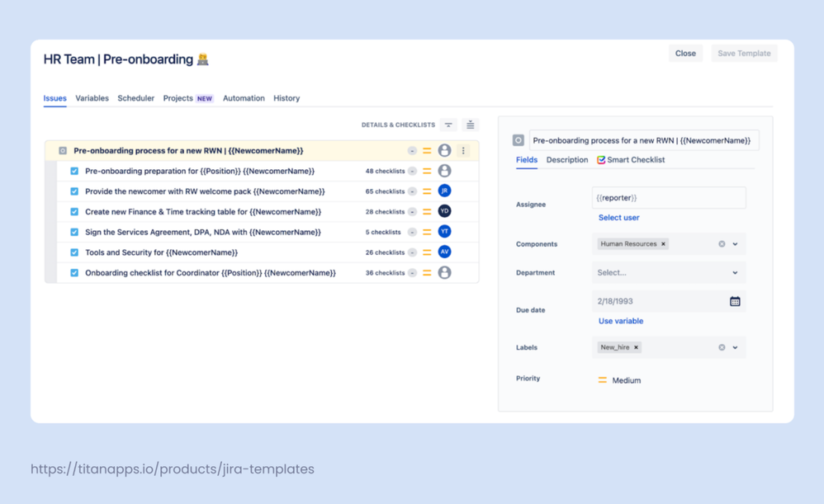Click the YD avatar on the Finance table task
824x504 pixels.
[x=444, y=211]
